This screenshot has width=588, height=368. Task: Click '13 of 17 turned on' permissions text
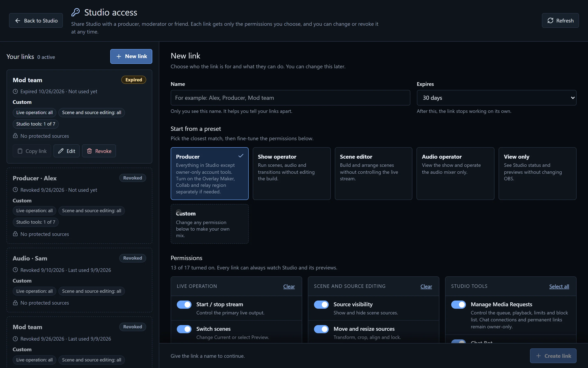tap(193, 268)
